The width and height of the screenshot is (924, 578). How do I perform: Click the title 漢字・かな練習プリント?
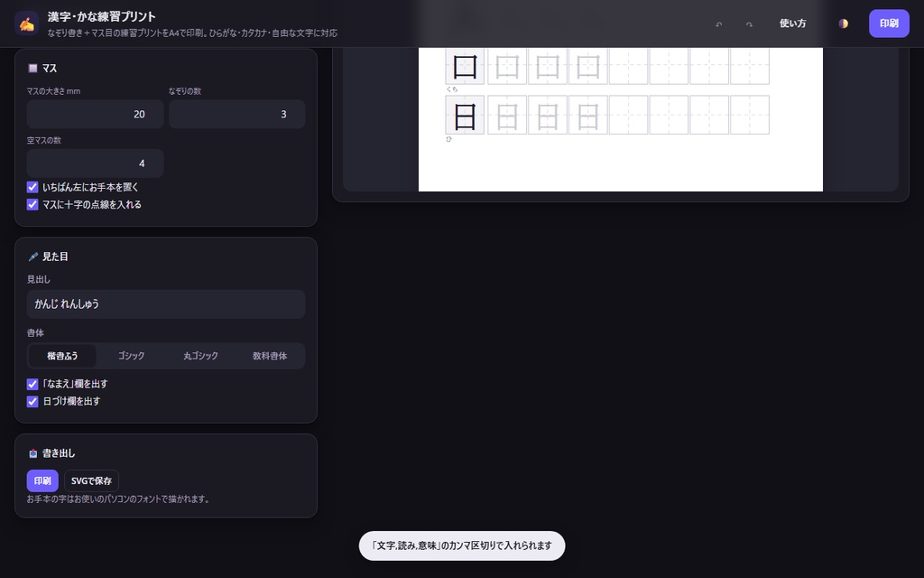coord(101,16)
